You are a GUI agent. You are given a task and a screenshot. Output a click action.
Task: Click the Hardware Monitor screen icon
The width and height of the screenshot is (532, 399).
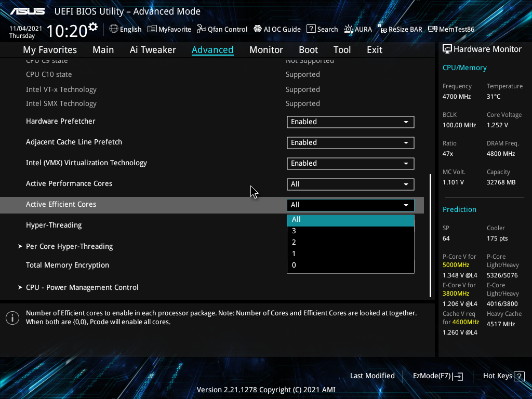(447, 49)
